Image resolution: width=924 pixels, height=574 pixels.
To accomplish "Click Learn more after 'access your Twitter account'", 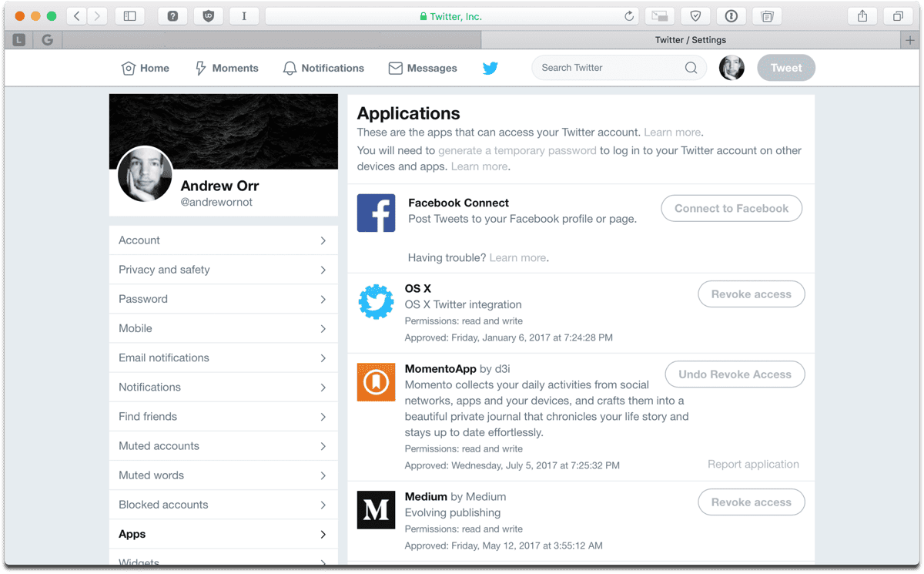I will pyautogui.click(x=672, y=133).
